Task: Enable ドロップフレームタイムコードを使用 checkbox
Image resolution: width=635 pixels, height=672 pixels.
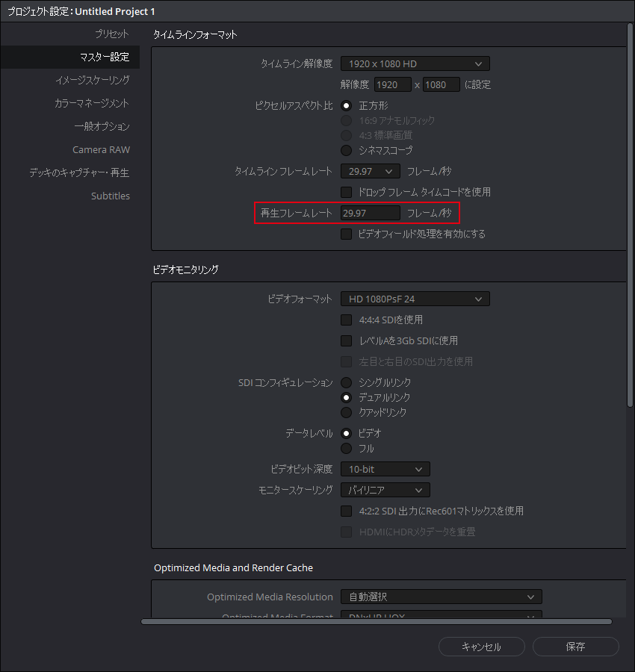Action: point(346,192)
